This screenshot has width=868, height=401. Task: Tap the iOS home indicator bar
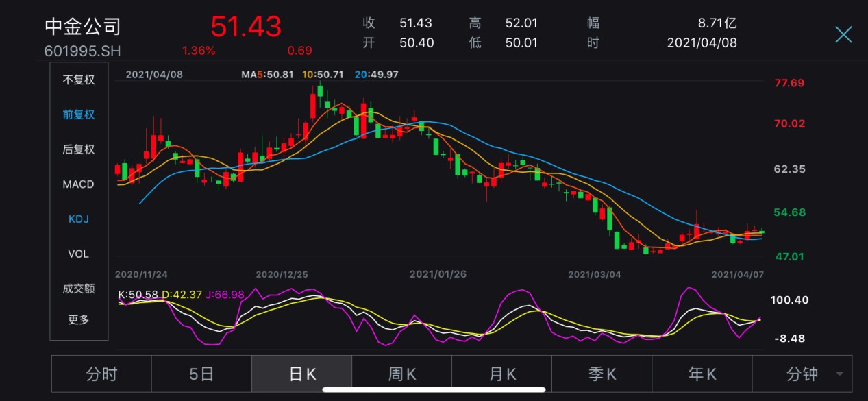coord(434,390)
